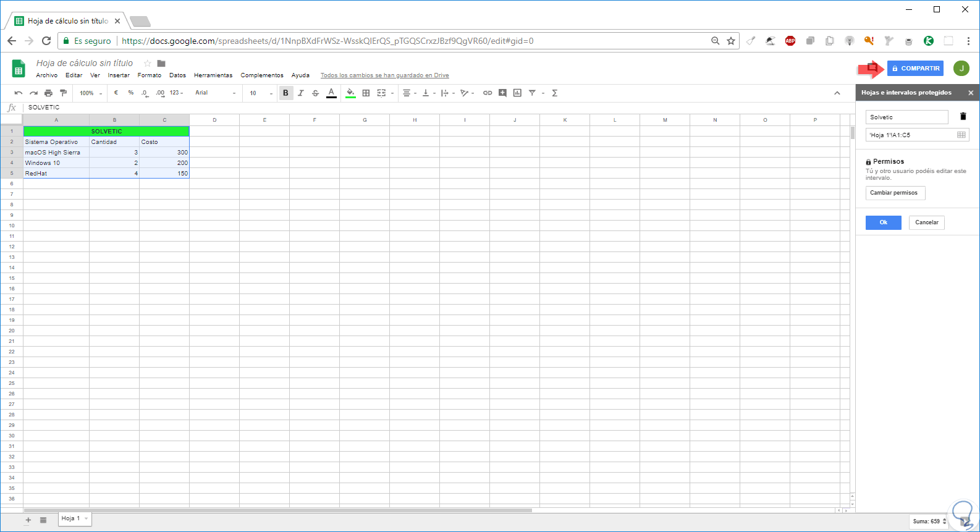Screen dimensions: 980x532
Task: Activate the paint format tool
Action: 63,93
